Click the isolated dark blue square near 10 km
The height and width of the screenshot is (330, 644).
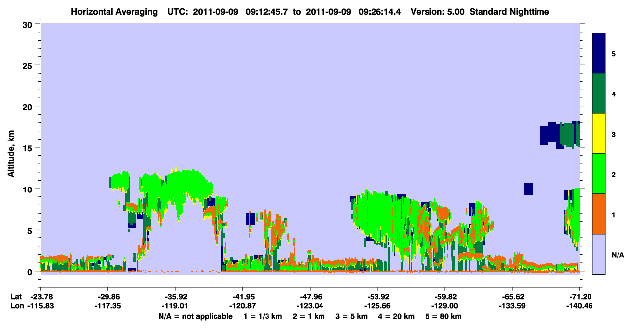point(528,189)
